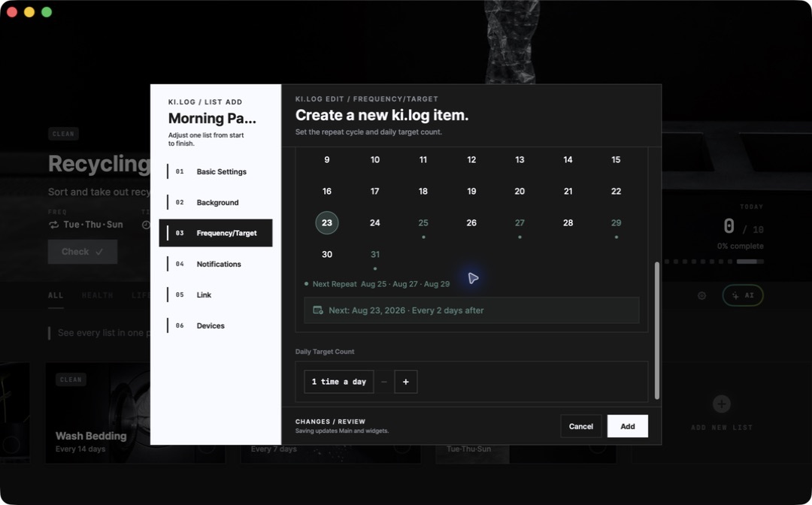This screenshot has width=812, height=505.
Task: Click the calendar icon beside 'Next: Aug 23, 2026'
Action: click(x=318, y=310)
